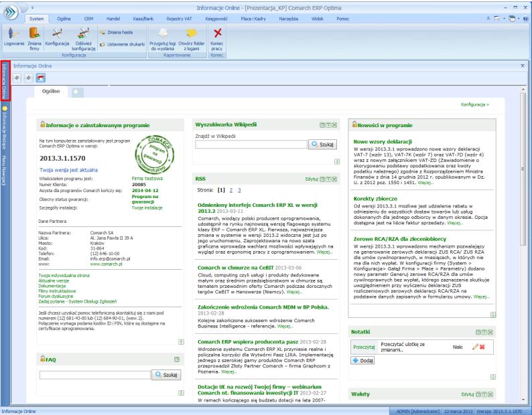Click the Logowanie ribbon icon
The width and height of the screenshot is (532, 415).
14,37
